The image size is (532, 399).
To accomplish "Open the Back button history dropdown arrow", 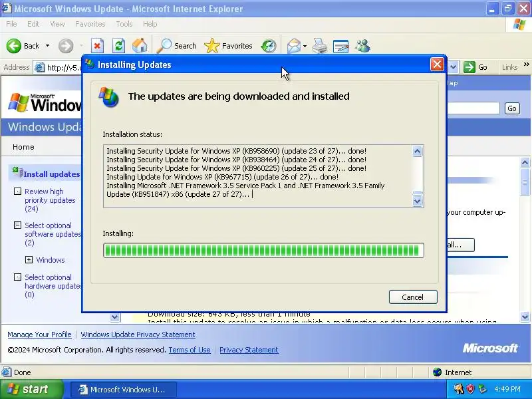I will 47,46.
